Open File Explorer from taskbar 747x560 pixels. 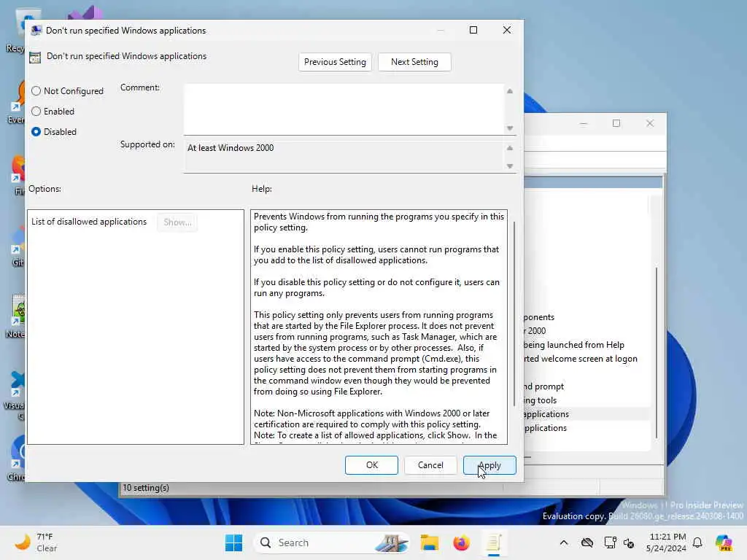[x=429, y=542]
